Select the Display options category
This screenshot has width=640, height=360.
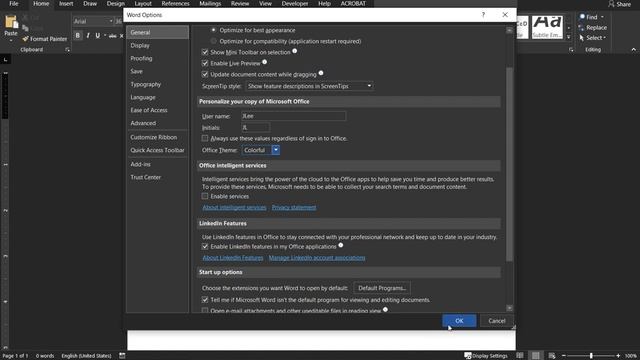pyautogui.click(x=157, y=45)
